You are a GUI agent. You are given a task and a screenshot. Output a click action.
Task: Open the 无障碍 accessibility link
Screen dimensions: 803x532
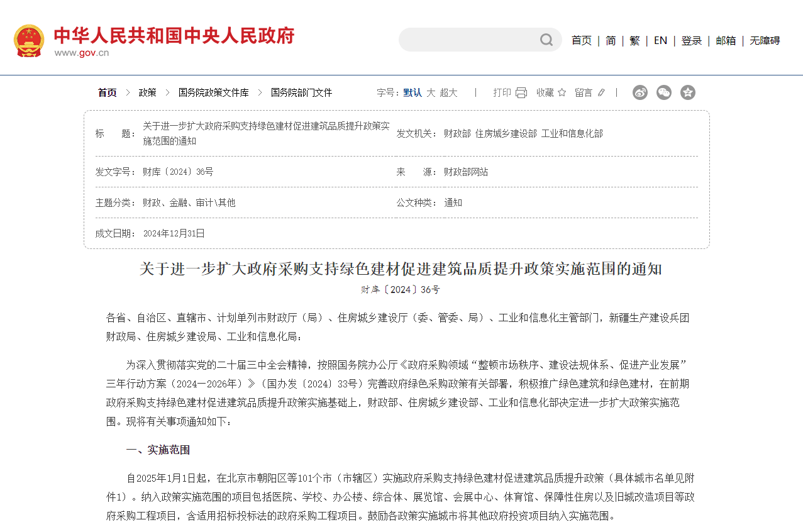[x=765, y=40]
